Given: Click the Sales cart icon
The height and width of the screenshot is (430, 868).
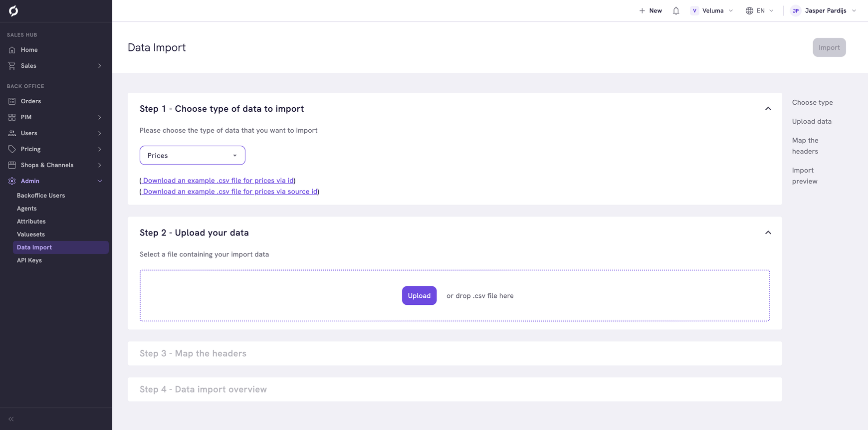Looking at the screenshot, I should coord(12,66).
